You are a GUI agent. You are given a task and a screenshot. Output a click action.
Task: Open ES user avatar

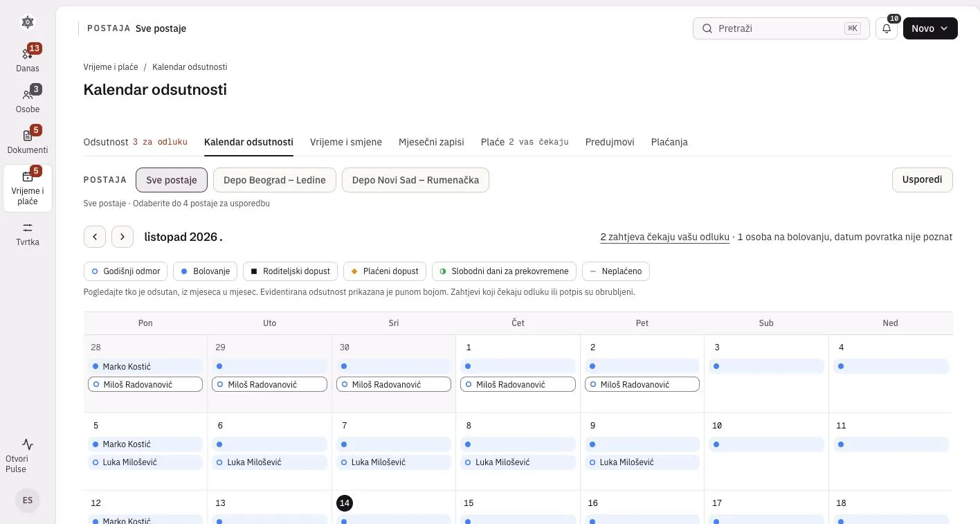28,500
